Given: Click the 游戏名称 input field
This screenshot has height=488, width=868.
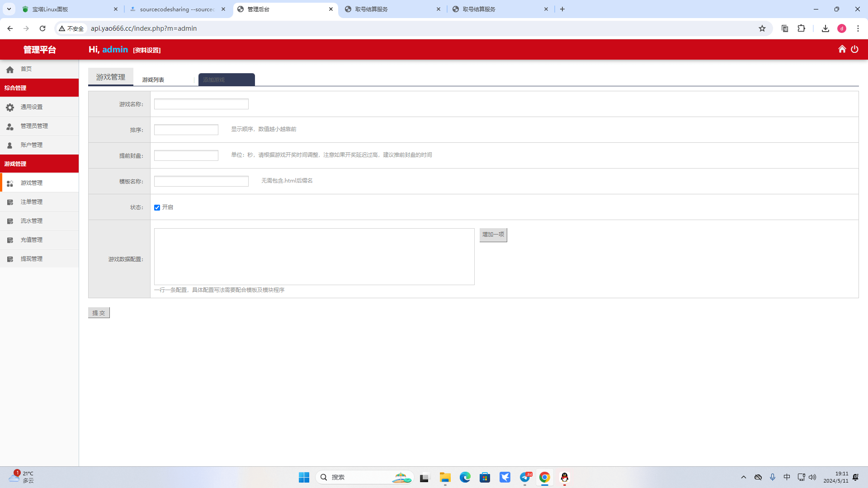Looking at the screenshot, I should 201,104.
